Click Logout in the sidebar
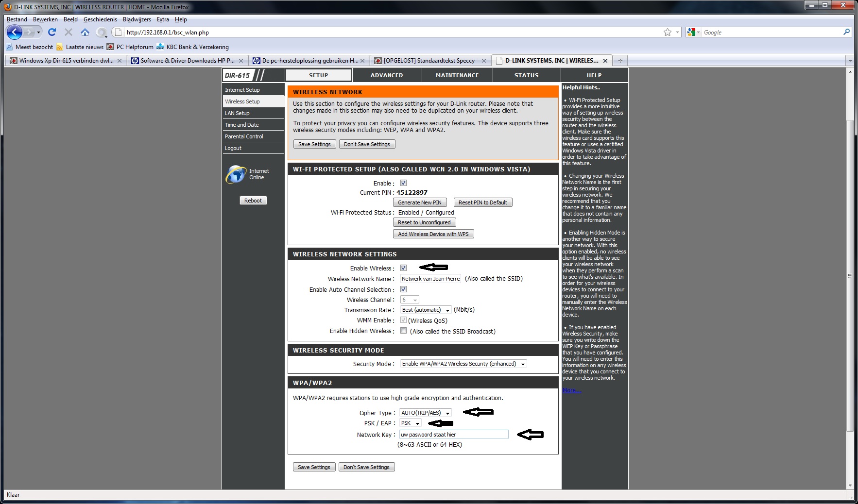The height and width of the screenshot is (504, 858). 253,148
